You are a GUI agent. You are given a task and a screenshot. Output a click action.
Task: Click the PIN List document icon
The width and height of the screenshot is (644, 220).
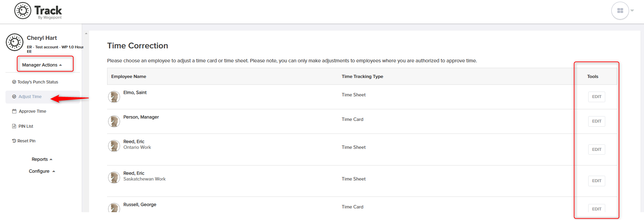pyautogui.click(x=14, y=126)
